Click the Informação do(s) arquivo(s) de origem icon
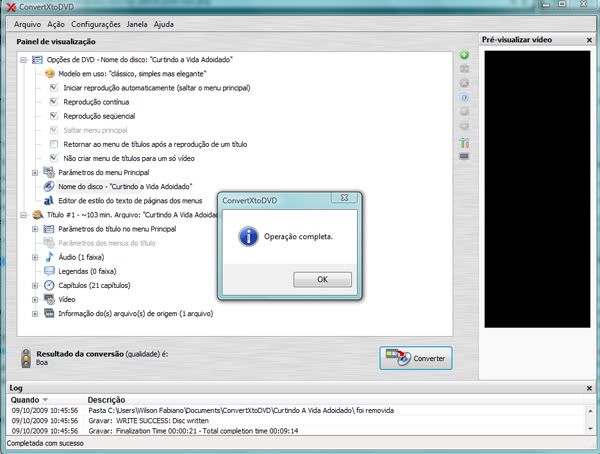 pos(49,313)
